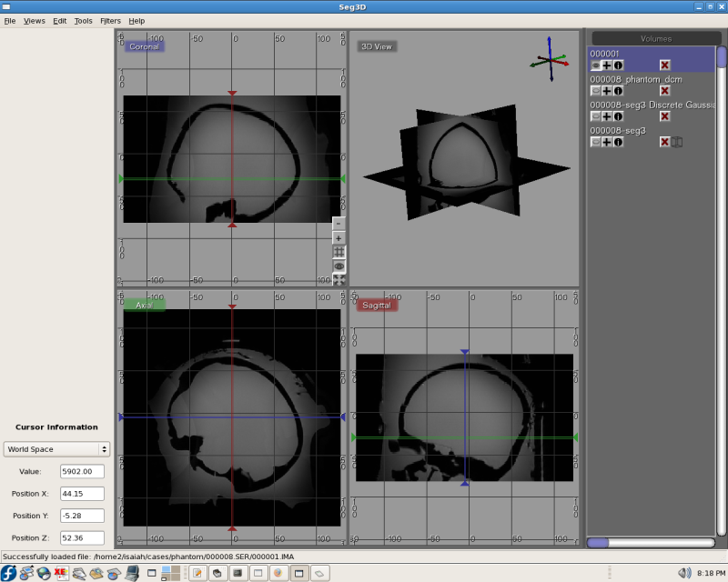728x582 pixels.
Task: Toggle the eye icon in Coronal viewer
Action: pos(339,266)
